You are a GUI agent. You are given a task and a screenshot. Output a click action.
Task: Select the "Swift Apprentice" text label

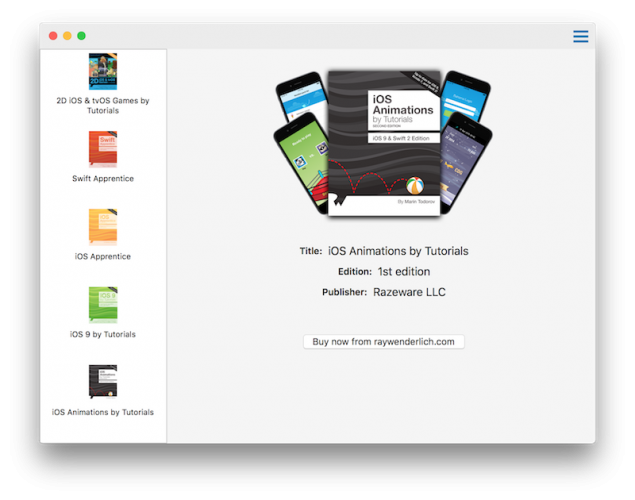pos(102,179)
